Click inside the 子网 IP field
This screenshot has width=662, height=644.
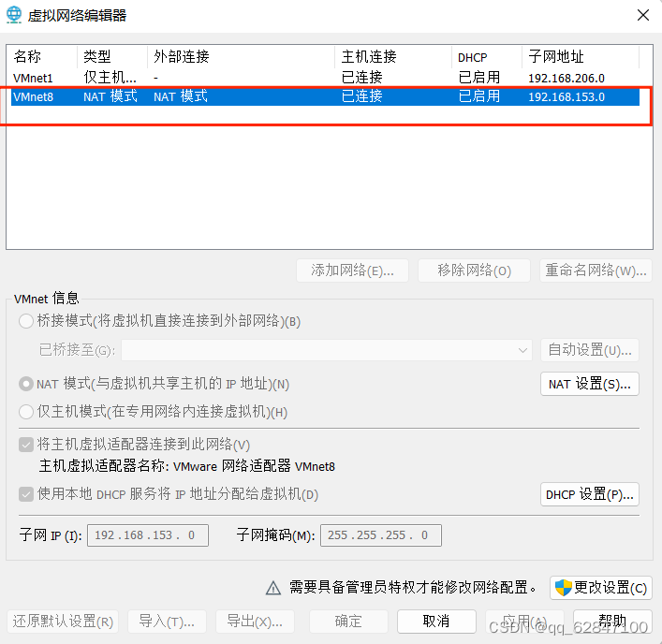[x=148, y=535]
